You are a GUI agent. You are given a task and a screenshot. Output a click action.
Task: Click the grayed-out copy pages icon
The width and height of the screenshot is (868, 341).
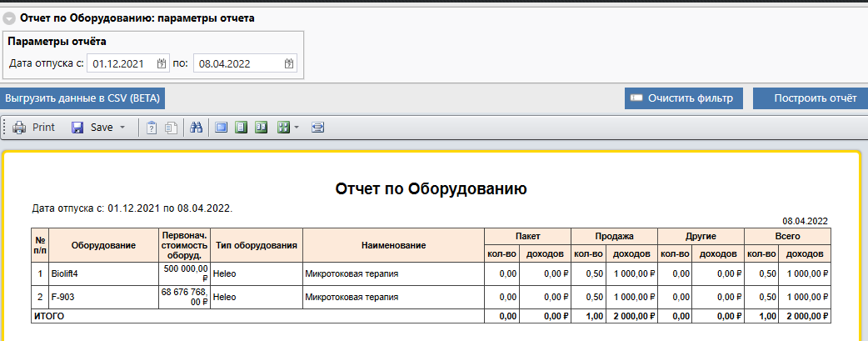pyautogui.click(x=171, y=128)
